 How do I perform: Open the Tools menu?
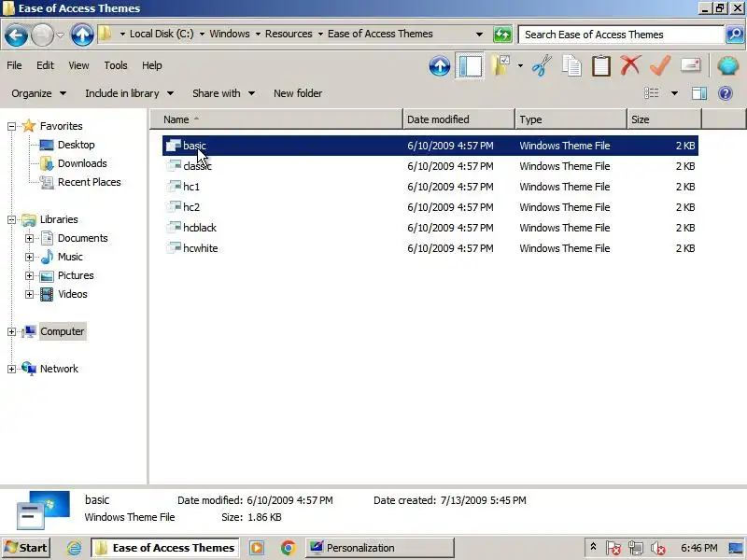coord(116,65)
